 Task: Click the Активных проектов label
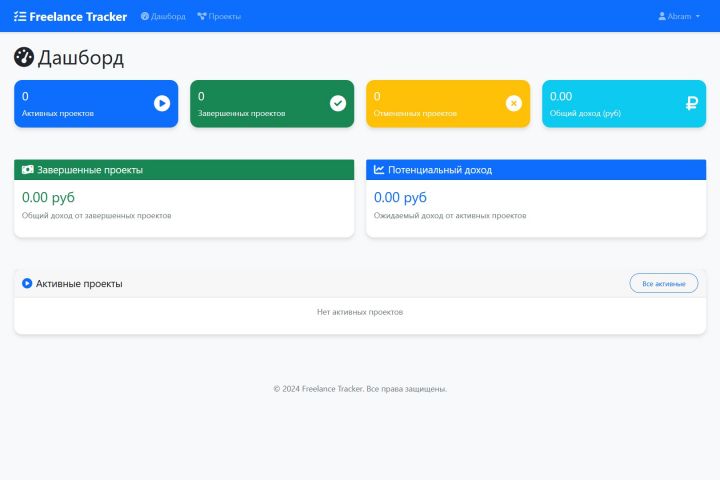(58, 113)
